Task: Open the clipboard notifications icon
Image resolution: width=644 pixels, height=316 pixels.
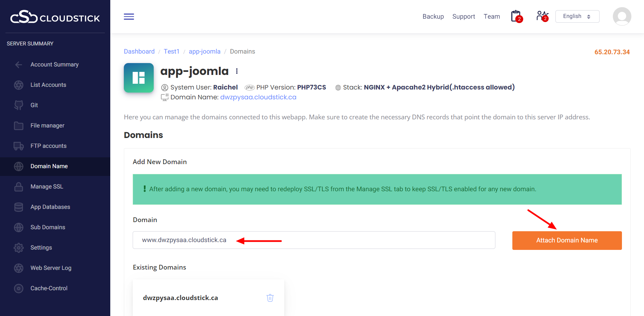Action: pos(516,16)
